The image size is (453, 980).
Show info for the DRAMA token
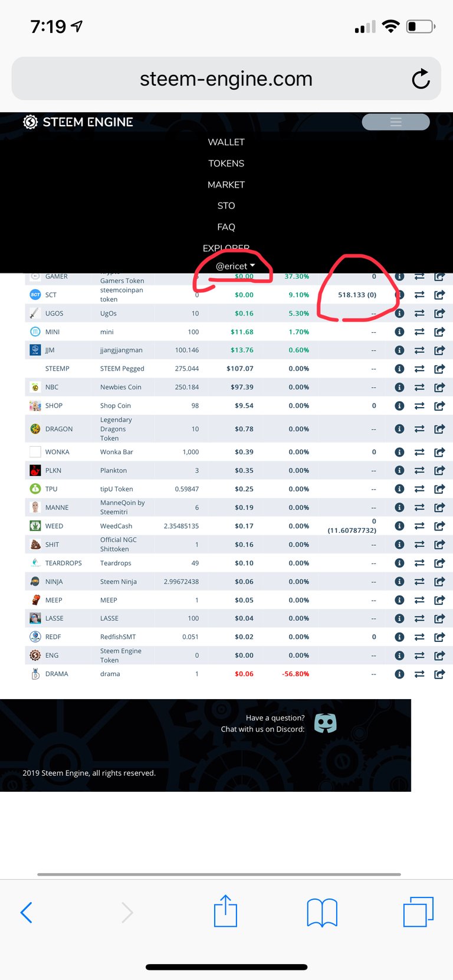(x=399, y=674)
